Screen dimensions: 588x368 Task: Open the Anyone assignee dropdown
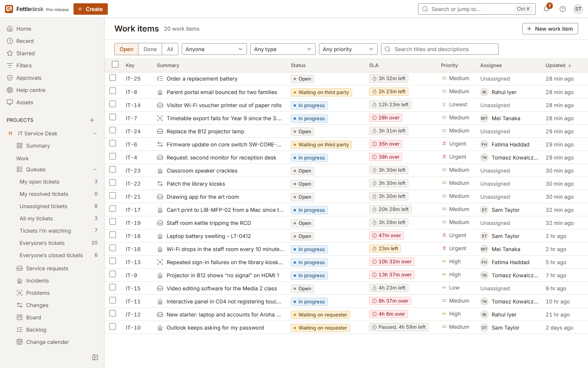214,49
